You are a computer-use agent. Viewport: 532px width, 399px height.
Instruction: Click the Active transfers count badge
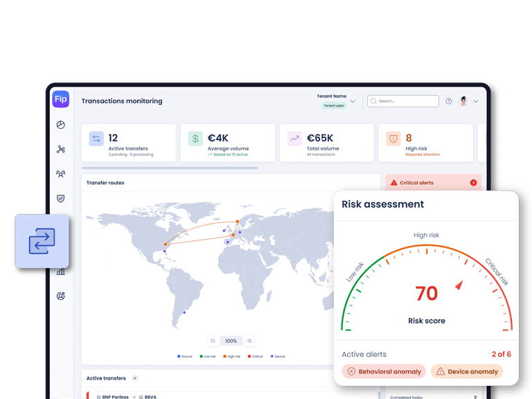coord(134,378)
